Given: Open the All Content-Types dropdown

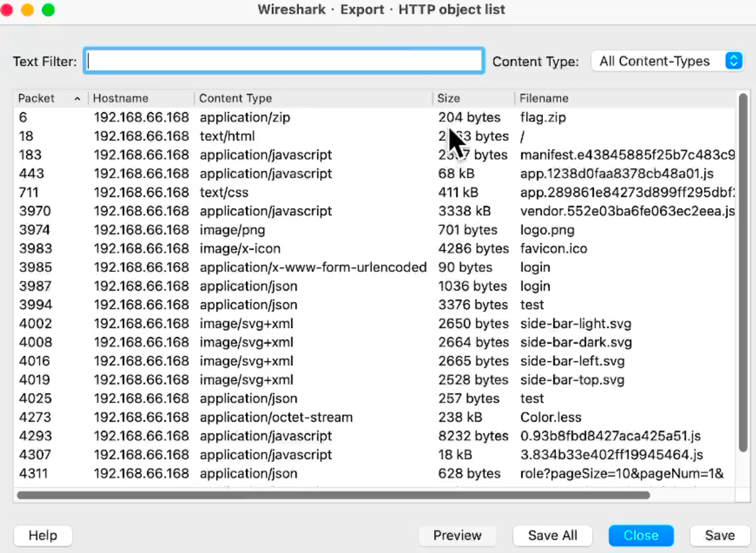Looking at the screenshot, I should click(x=667, y=61).
